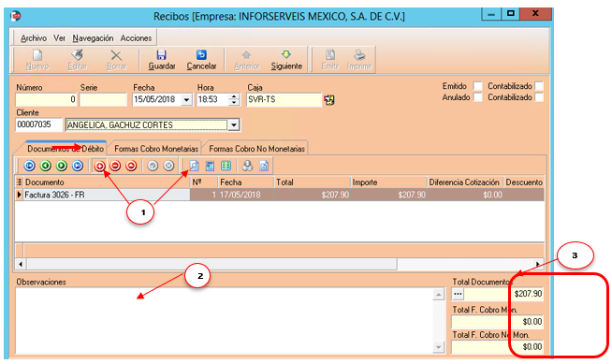The image size is (612, 364).
Task: Click the Total F. Cobro Mon. value field
Action: point(497,322)
